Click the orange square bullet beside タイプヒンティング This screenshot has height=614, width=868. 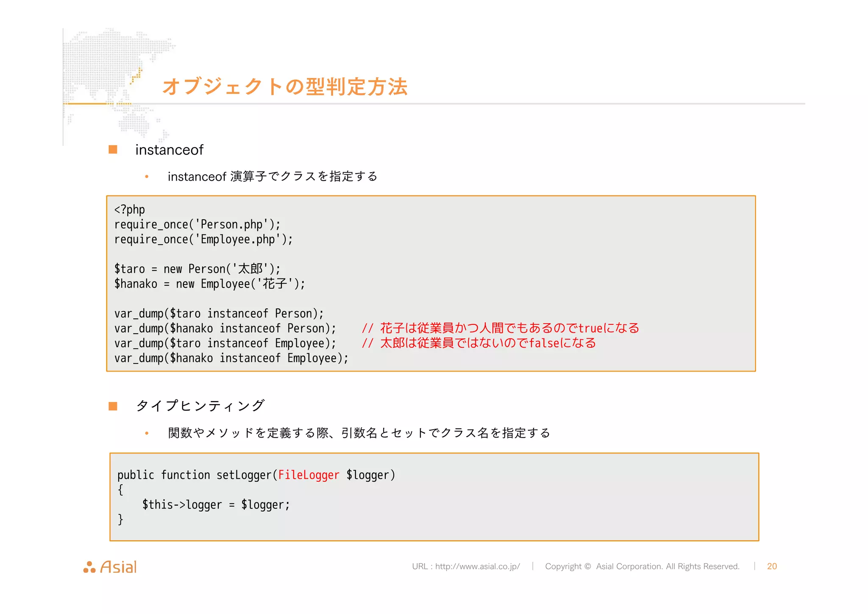coord(113,406)
